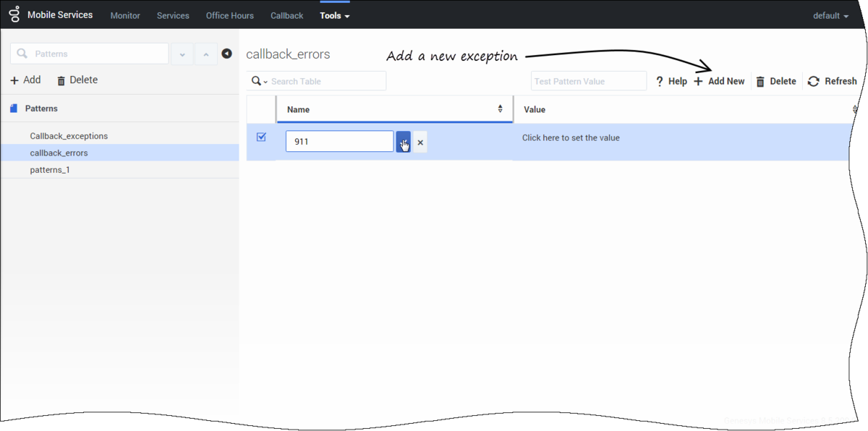Collapse the sidebar with the left-arrow icon
Image resolution: width=868 pixels, height=431 pixels.
(226, 54)
